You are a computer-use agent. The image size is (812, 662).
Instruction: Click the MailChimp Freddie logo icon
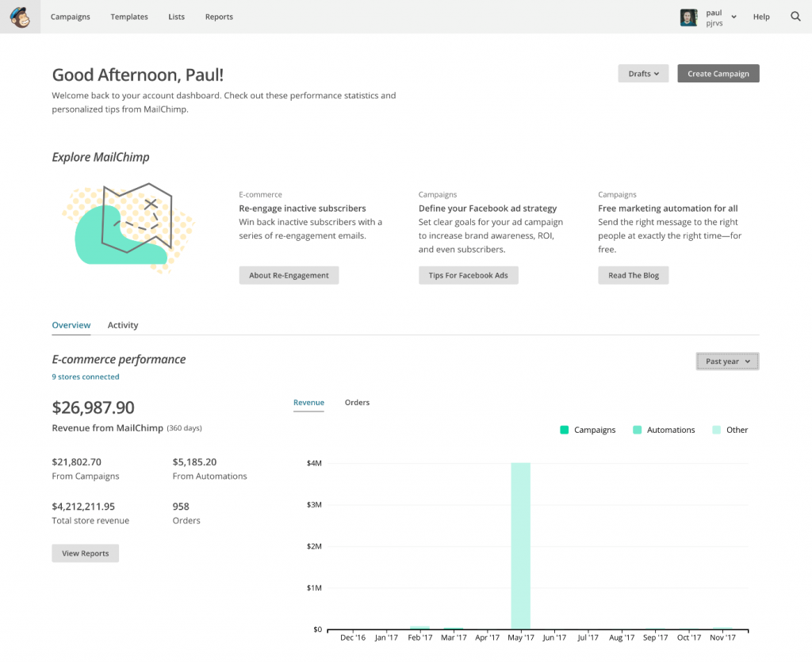[x=20, y=17]
